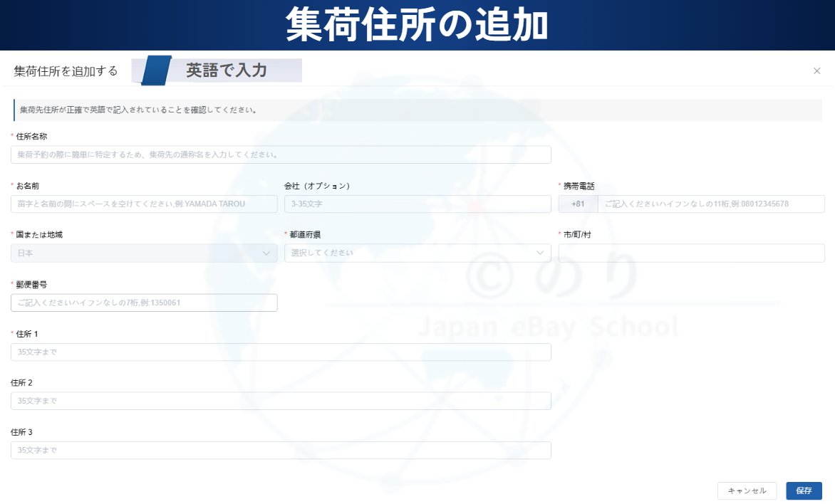This screenshot has height=504, width=835.
Task: Select the 郵便番号 input field
Action: point(144,303)
